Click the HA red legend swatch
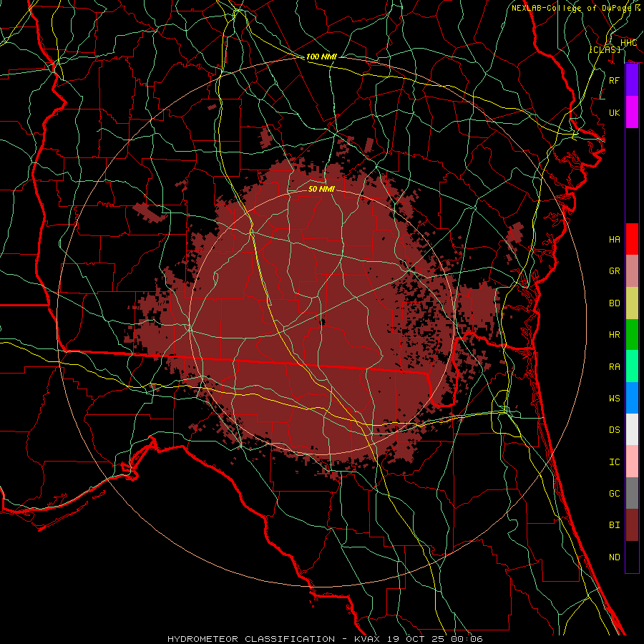The image size is (644, 644). [x=632, y=239]
